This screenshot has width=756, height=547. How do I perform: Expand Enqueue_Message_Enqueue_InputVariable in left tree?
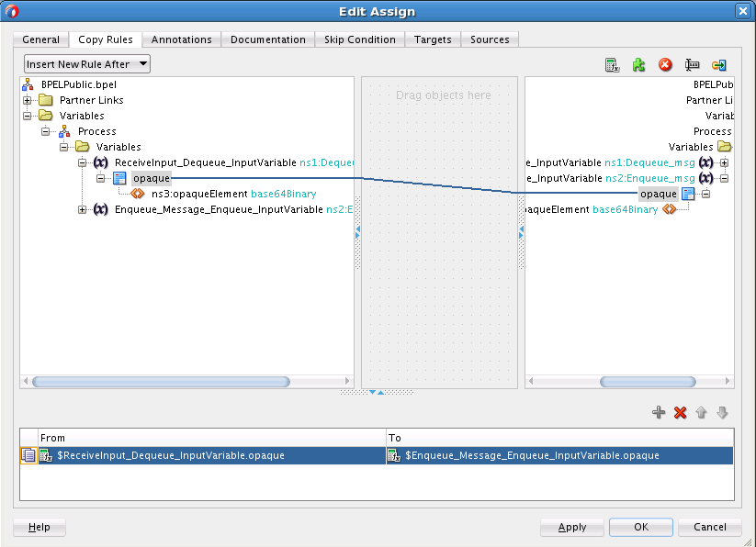tap(83, 209)
